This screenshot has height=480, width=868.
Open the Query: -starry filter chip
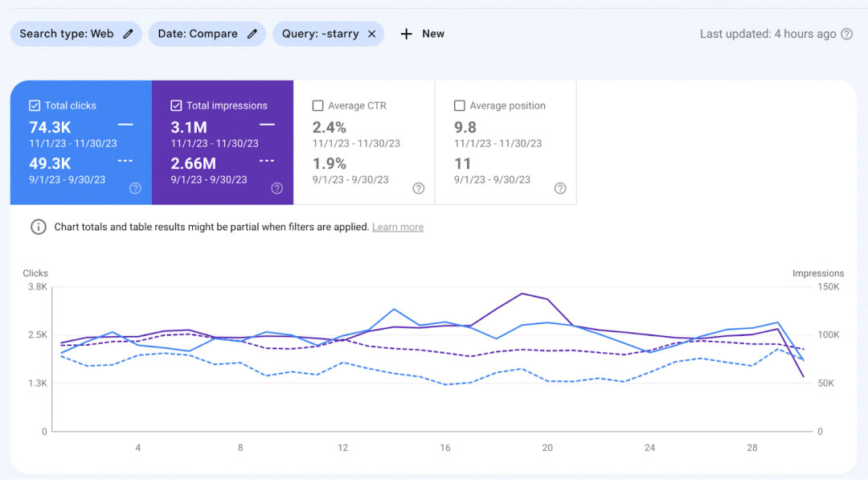pos(320,34)
